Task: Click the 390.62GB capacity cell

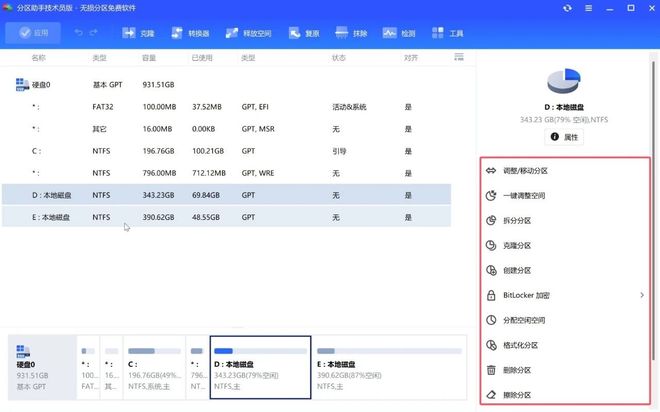Action: tap(158, 217)
